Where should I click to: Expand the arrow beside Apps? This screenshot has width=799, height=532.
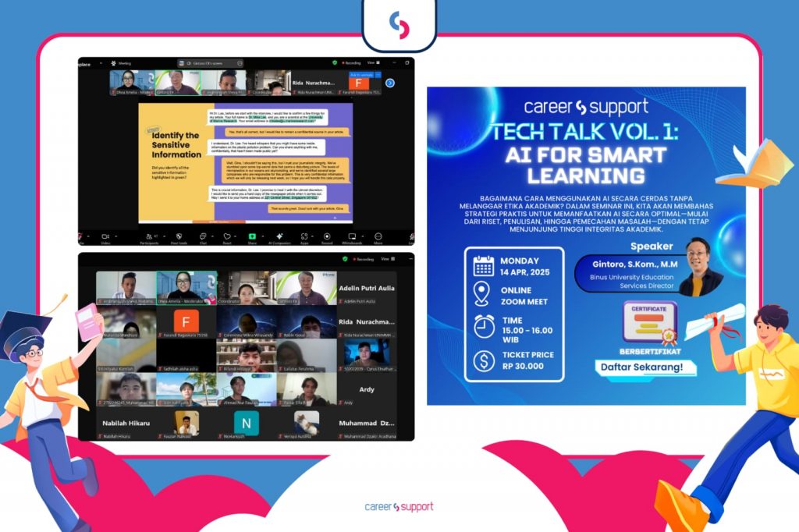pos(312,236)
